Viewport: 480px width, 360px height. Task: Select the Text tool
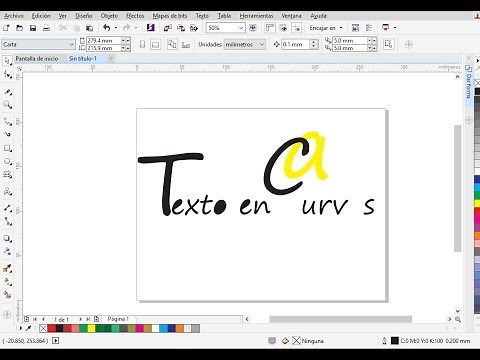point(7,192)
